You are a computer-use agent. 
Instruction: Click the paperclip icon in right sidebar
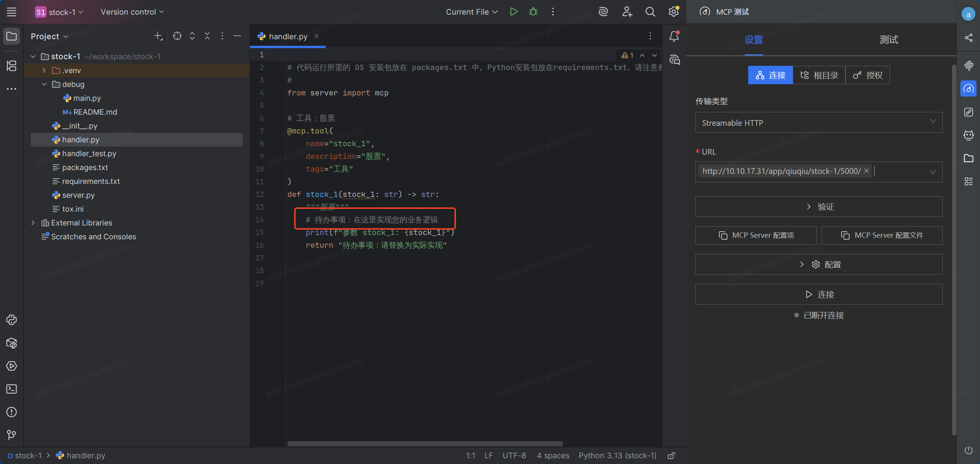(x=968, y=66)
